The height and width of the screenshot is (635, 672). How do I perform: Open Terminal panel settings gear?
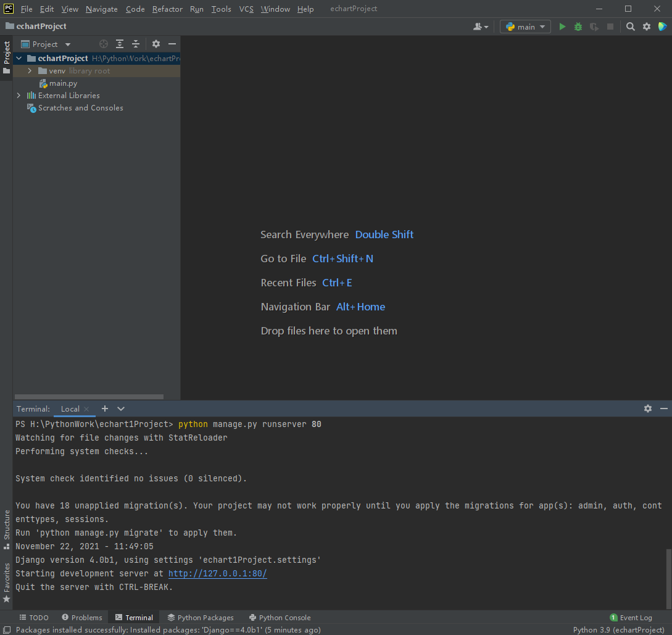pyautogui.click(x=647, y=409)
